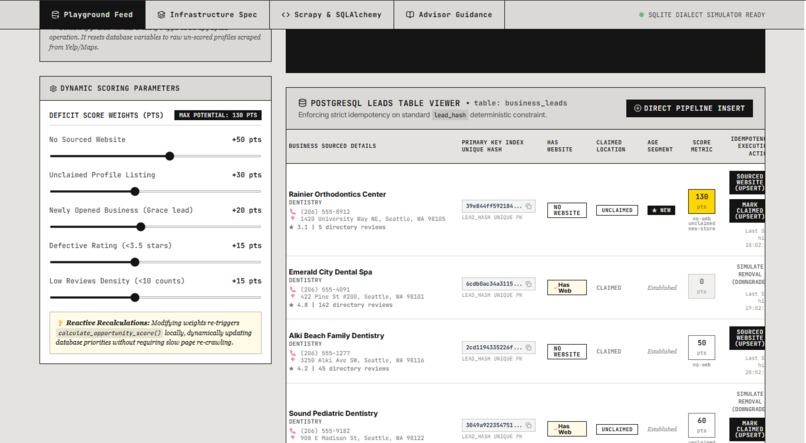Click the green SQLite simulator status dot
Screen dimensions: 806x443
641,15
